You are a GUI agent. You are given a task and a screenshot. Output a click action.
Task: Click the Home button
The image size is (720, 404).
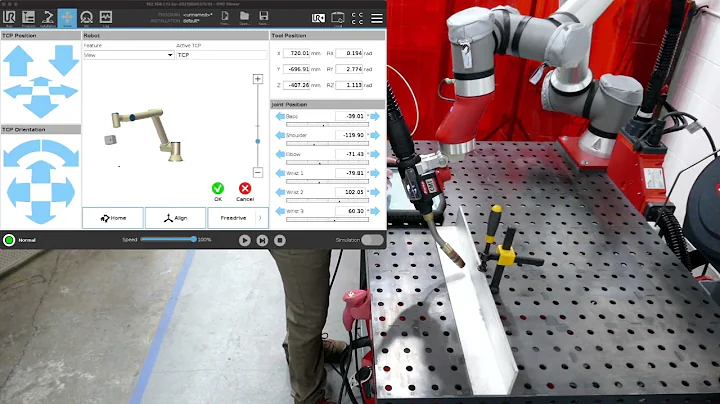click(113, 218)
